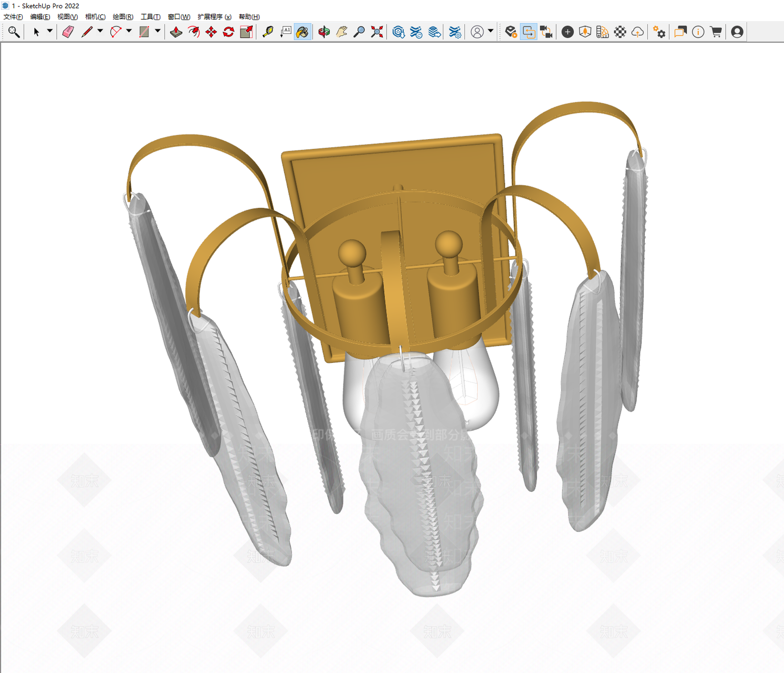Open the search magnifier tool in the toolbar
The image size is (784, 673).
tap(14, 32)
